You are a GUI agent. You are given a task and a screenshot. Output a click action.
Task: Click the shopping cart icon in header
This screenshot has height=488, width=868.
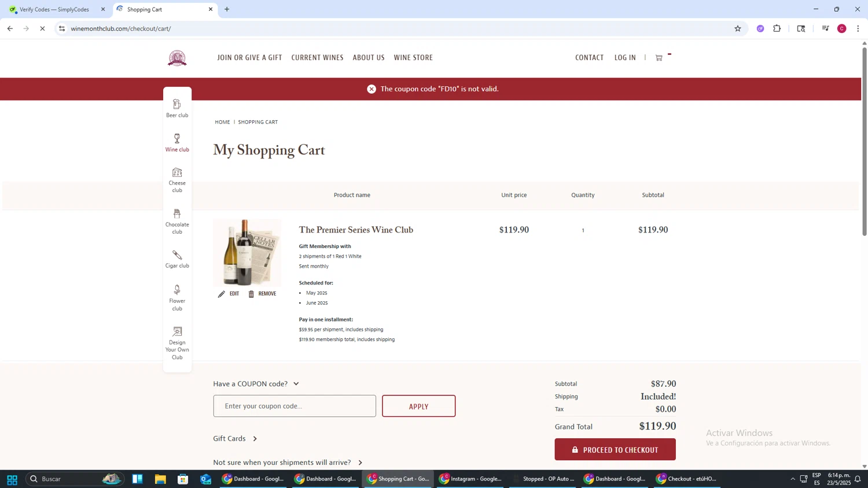(659, 58)
